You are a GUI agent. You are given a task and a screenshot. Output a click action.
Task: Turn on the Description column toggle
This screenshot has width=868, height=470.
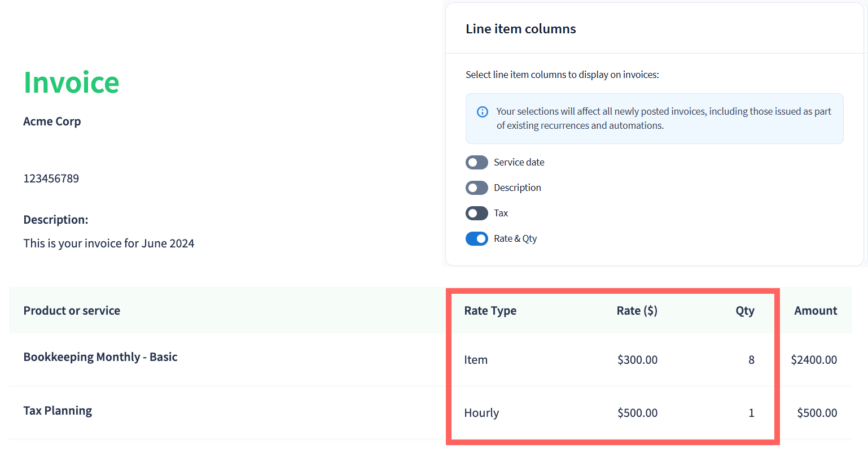click(x=477, y=188)
